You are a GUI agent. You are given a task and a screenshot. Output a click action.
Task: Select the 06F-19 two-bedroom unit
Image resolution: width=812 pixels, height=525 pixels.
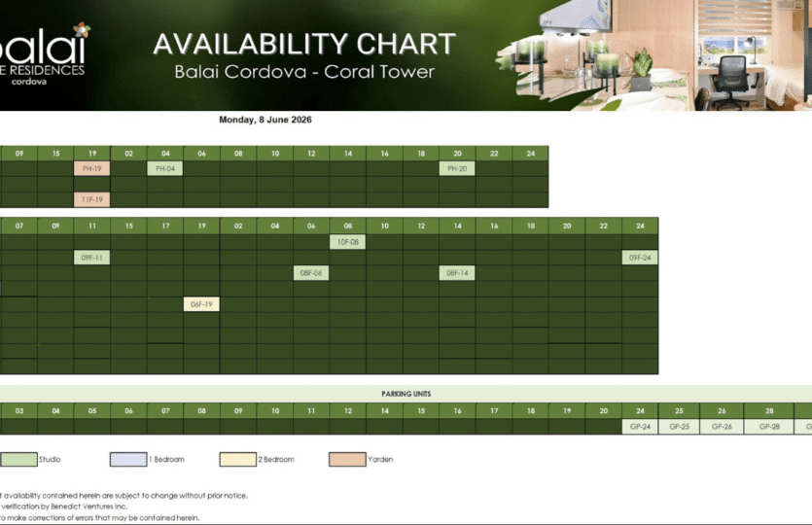tap(201, 304)
